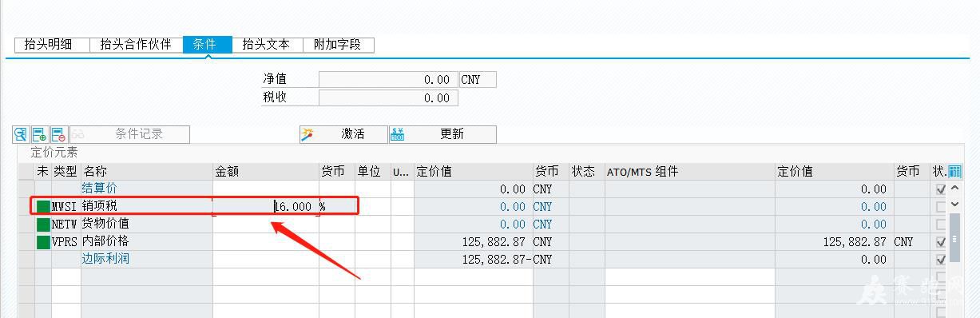
Task: Click the delete condition row icon
Action: 59,134
